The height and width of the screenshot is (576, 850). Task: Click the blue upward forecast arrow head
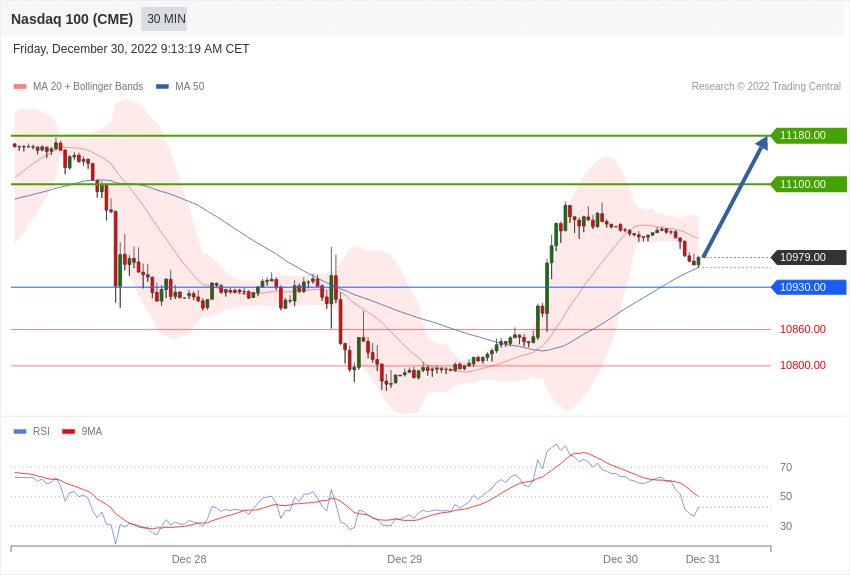[763, 143]
